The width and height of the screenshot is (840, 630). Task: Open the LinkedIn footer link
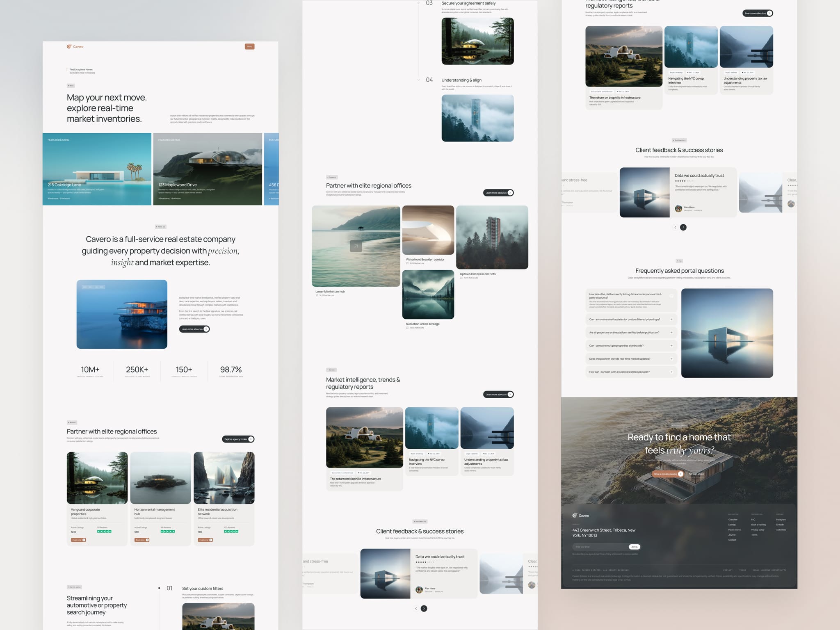point(780,525)
